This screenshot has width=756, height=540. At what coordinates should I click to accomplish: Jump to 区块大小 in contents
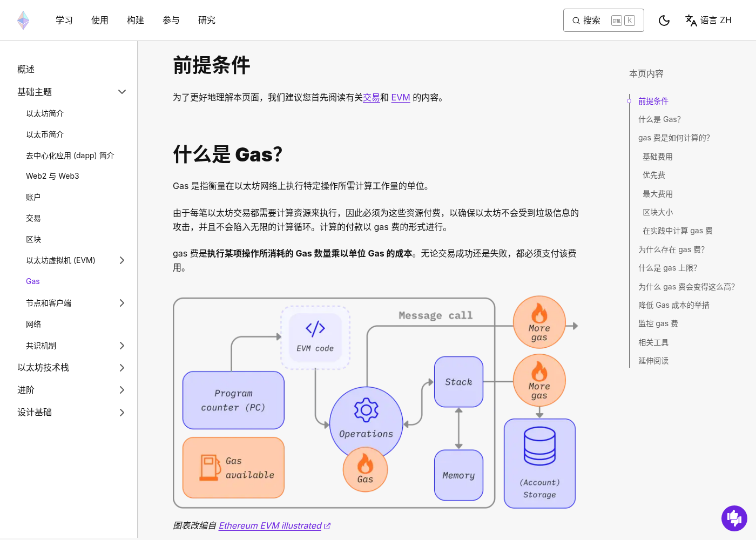point(658,212)
